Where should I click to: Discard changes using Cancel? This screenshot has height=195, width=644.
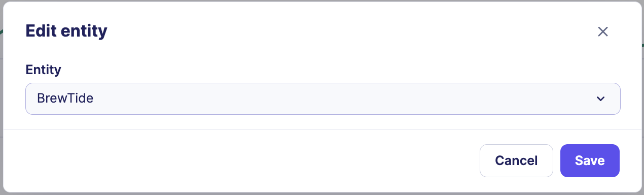pyautogui.click(x=516, y=160)
